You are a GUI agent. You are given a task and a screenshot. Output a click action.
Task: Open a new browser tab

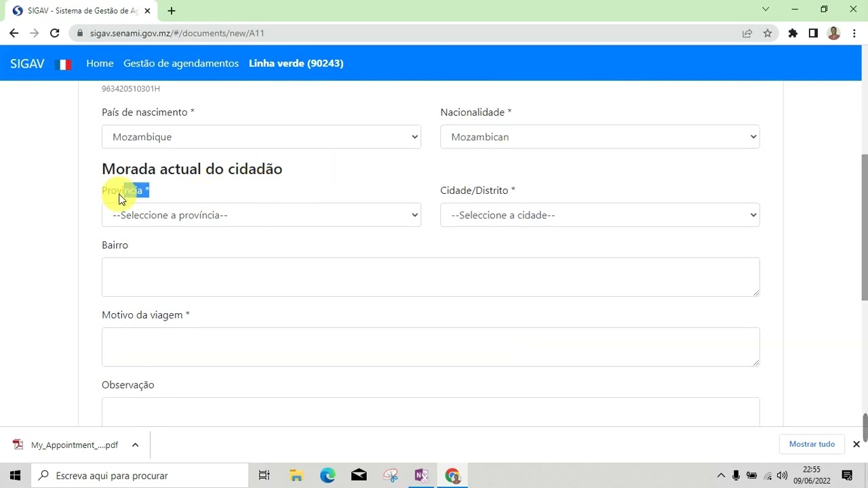[x=172, y=11]
